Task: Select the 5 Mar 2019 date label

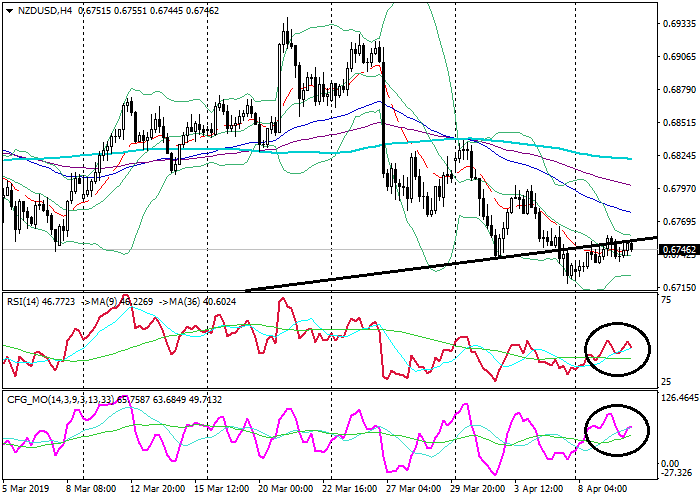Action: coord(26,490)
